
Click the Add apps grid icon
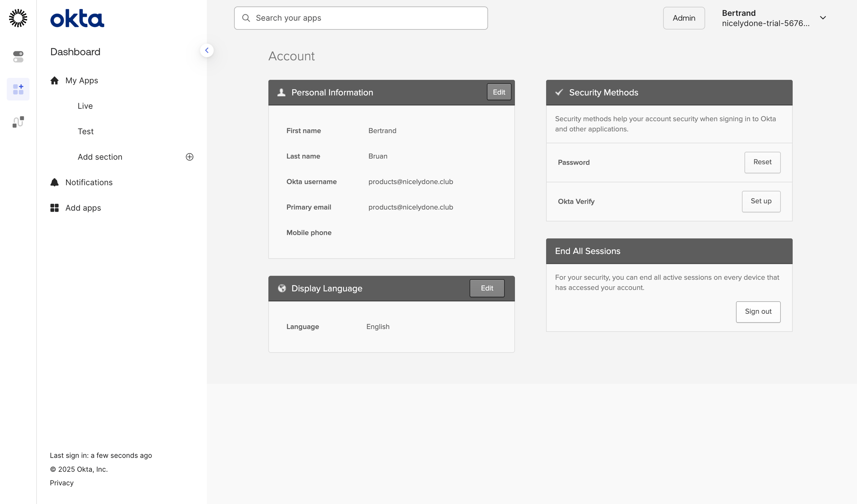point(54,208)
